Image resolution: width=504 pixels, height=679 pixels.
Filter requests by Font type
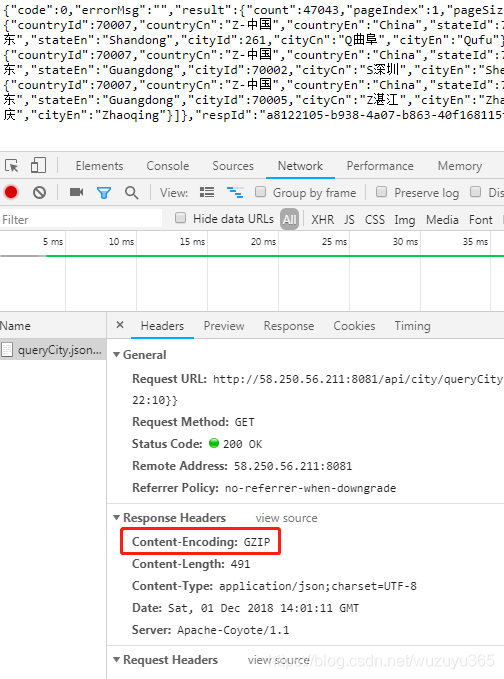click(x=481, y=220)
